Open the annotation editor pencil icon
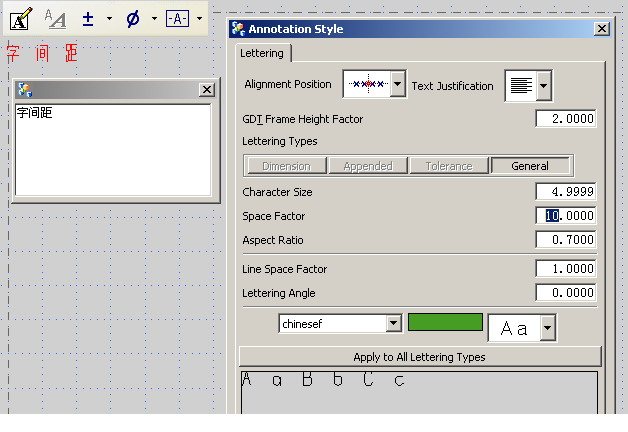The image size is (628, 432). [19, 18]
